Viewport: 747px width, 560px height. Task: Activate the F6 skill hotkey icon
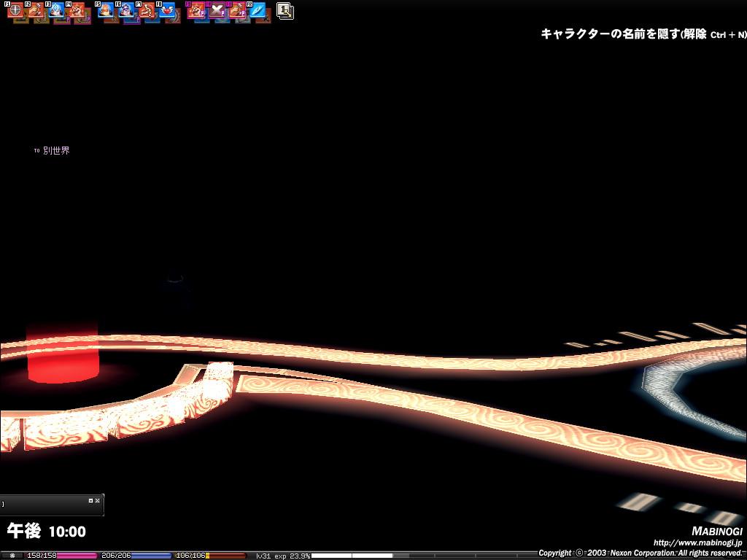[x=125, y=9]
